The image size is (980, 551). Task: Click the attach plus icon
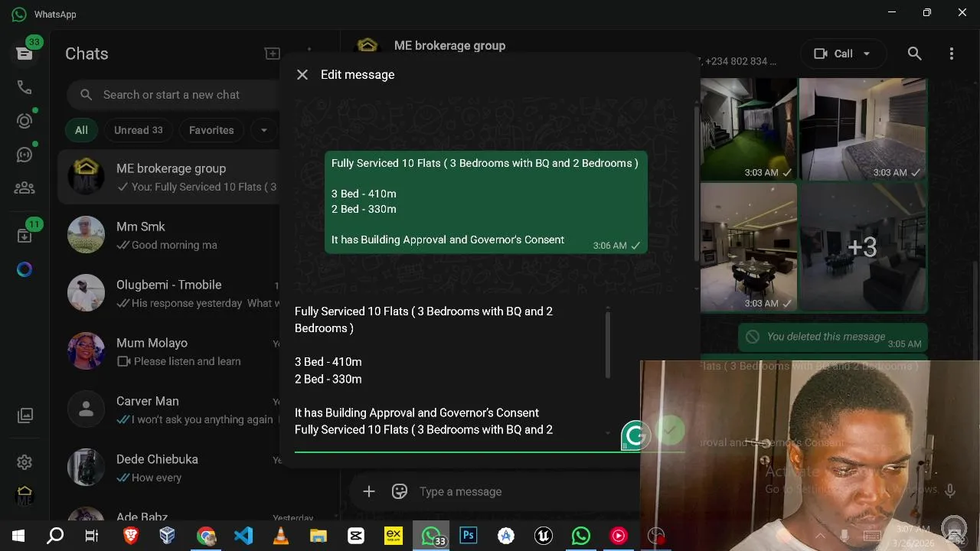pos(369,491)
